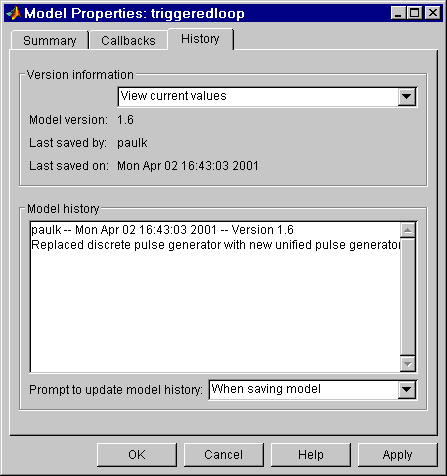Click the arrow next to When saving model

pos(407,390)
